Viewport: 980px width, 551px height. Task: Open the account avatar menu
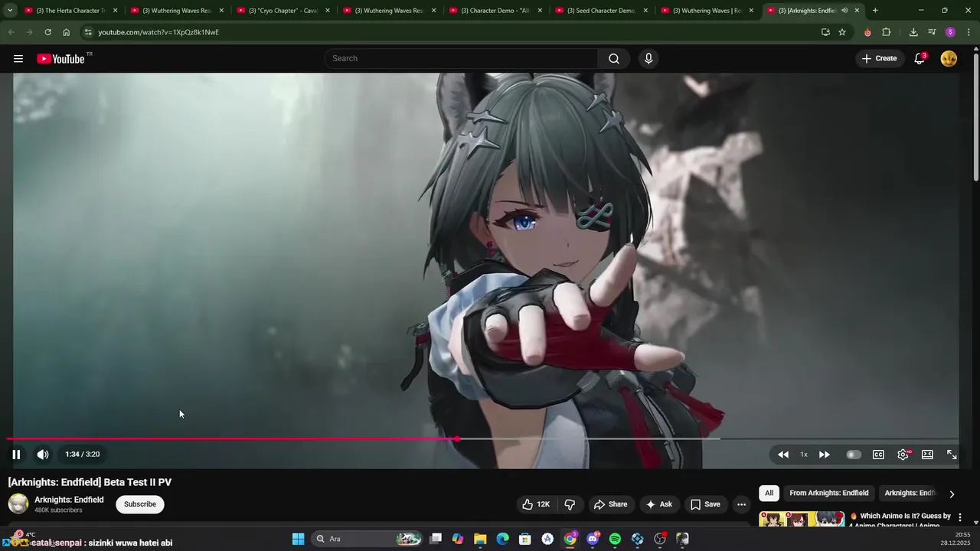pos(949,59)
